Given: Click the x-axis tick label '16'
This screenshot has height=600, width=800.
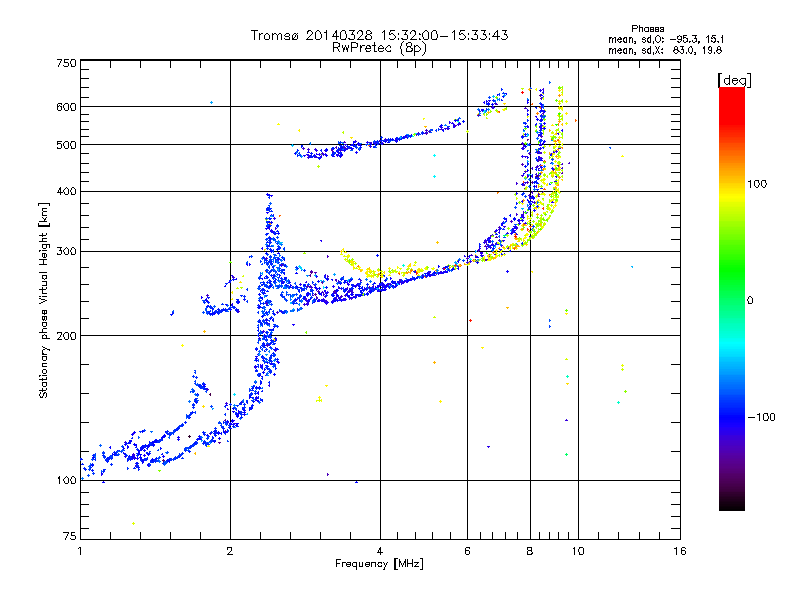Looking at the screenshot, I should pyautogui.click(x=680, y=551).
